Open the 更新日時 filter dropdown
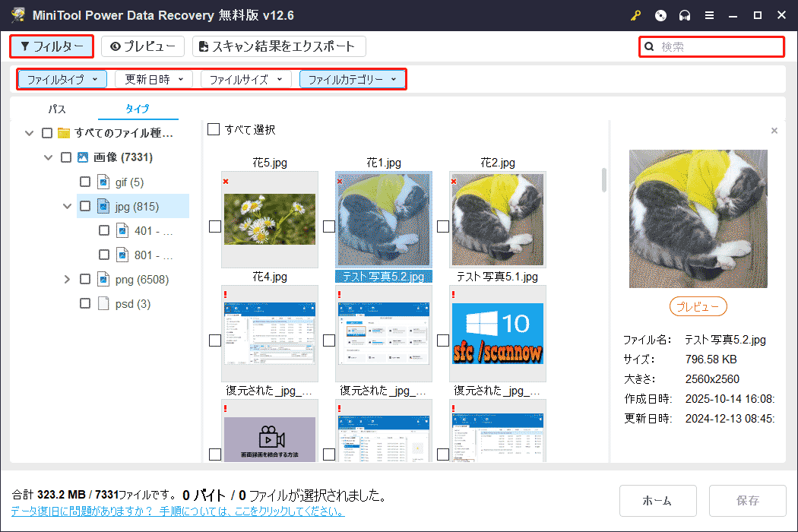This screenshot has width=798, height=532. 153,78
